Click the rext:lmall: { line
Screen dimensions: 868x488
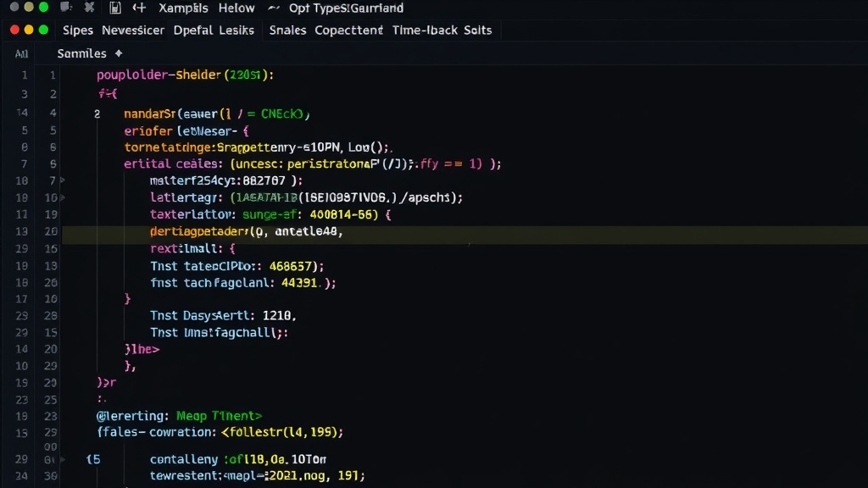(x=192, y=249)
